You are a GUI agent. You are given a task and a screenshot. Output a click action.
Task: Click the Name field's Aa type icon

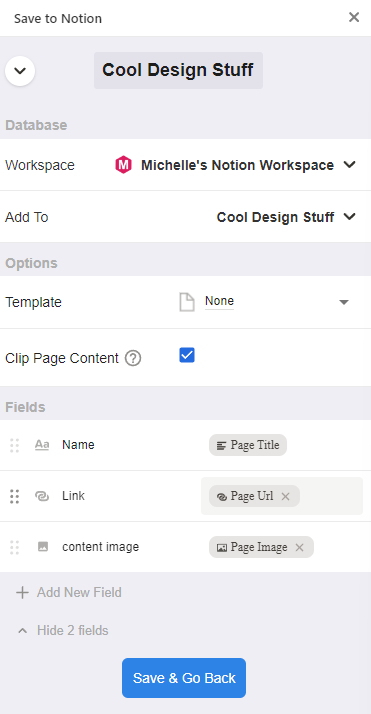(x=42, y=445)
